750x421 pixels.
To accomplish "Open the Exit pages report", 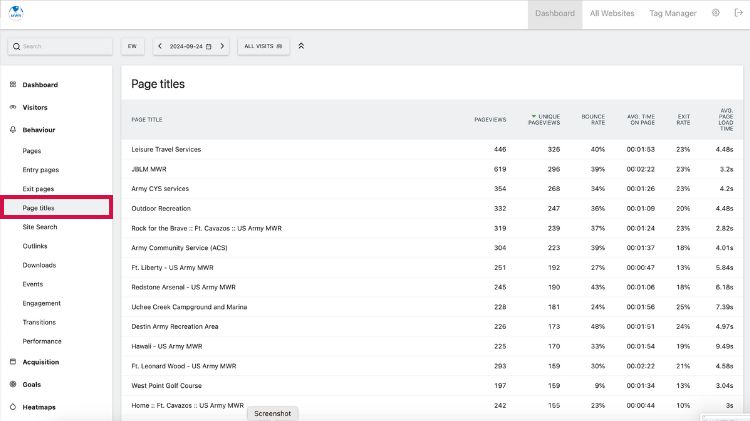I will pos(38,189).
